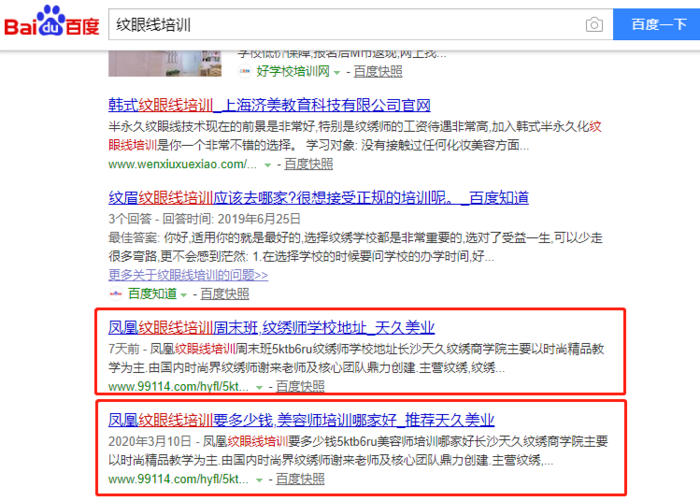
Task: Select text 3个回答 - 回答时间: 2019年6月25日
Action: 204,219
